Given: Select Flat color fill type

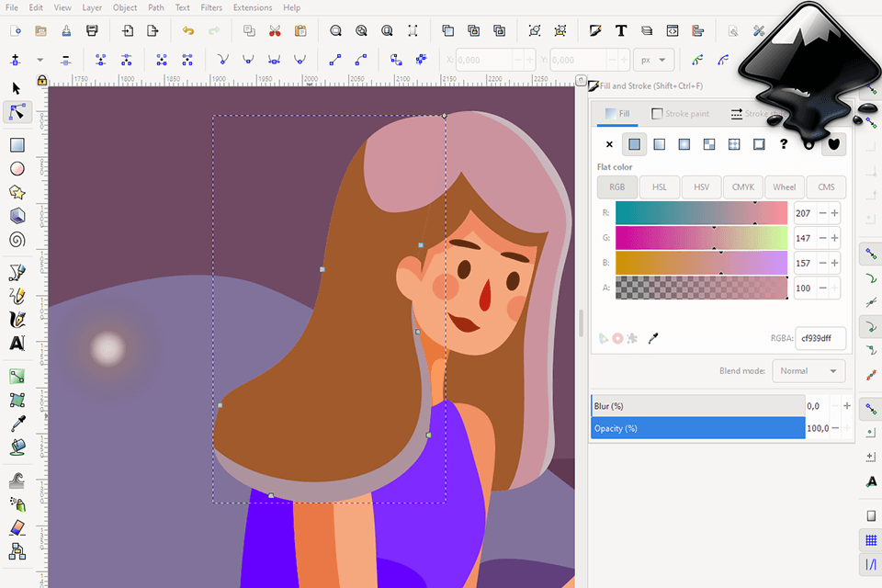Looking at the screenshot, I should (634, 144).
